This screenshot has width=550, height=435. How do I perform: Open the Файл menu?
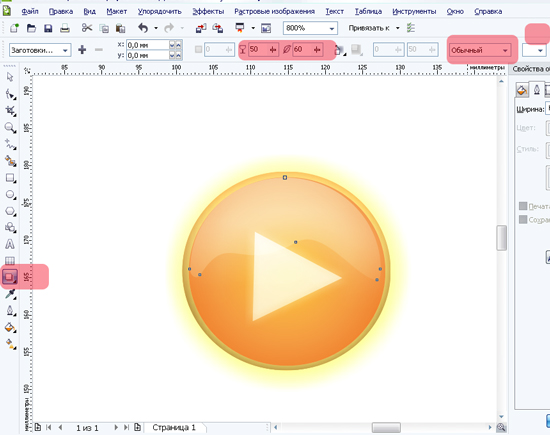(30, 12)
